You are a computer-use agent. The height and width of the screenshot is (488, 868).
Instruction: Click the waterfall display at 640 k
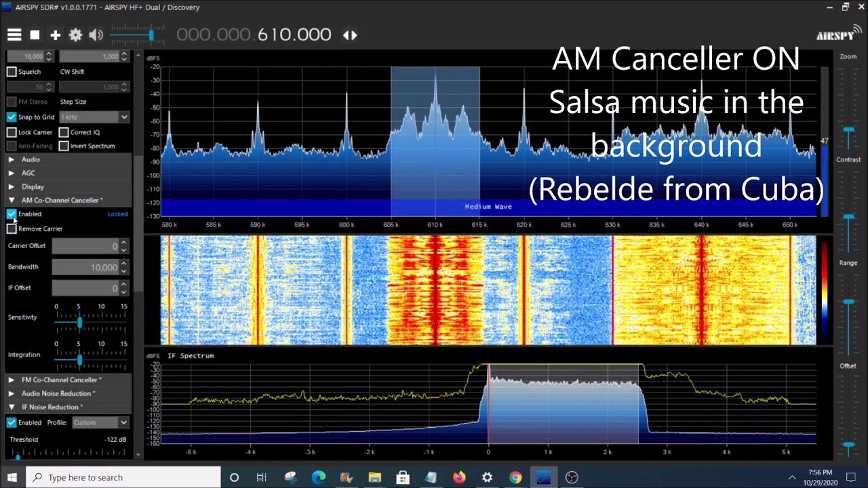click(x=701, y=290)
